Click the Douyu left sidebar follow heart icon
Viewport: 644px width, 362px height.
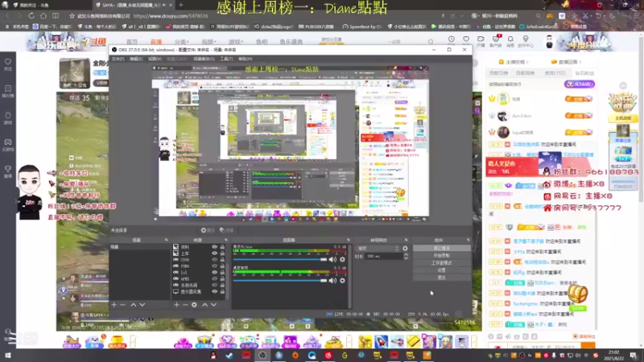click(8, 62)
